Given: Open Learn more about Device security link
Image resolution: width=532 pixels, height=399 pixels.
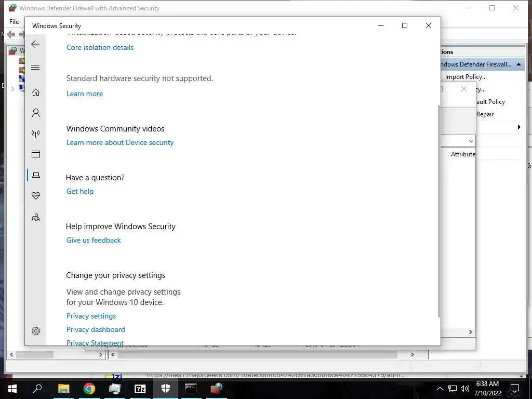Looking at the screenshot, I should click(120, 142).
